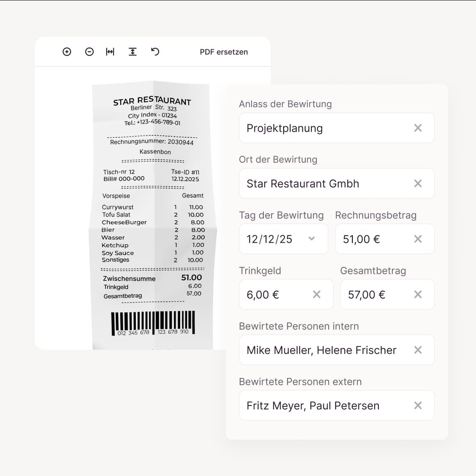Click PDF ersetzen to replace file
Viewport: 476px width, 476px height.
(224, 52)
